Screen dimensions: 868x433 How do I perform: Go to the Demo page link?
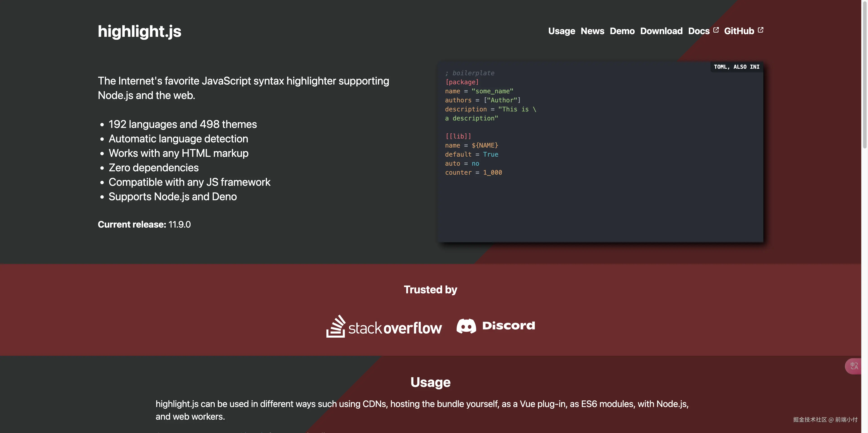tap(622, 31)
